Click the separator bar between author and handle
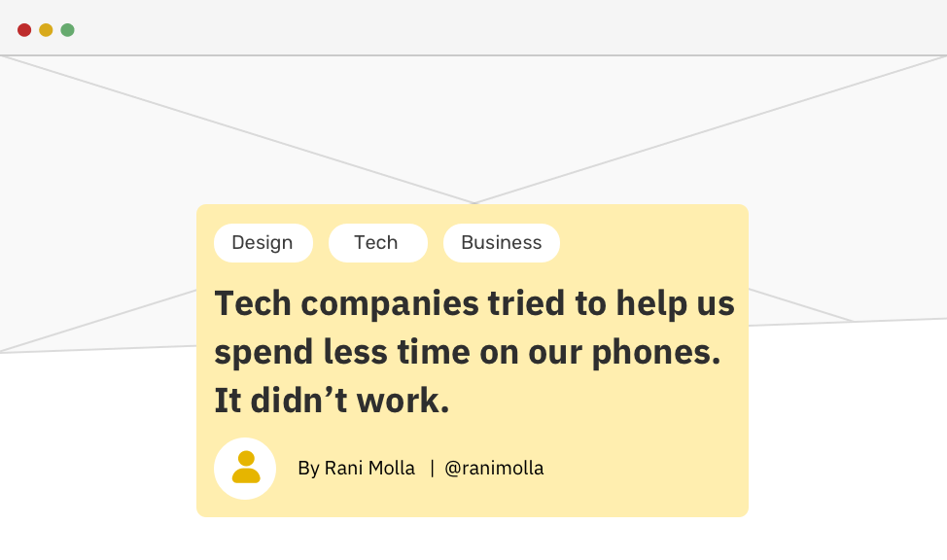 point(432,469)
